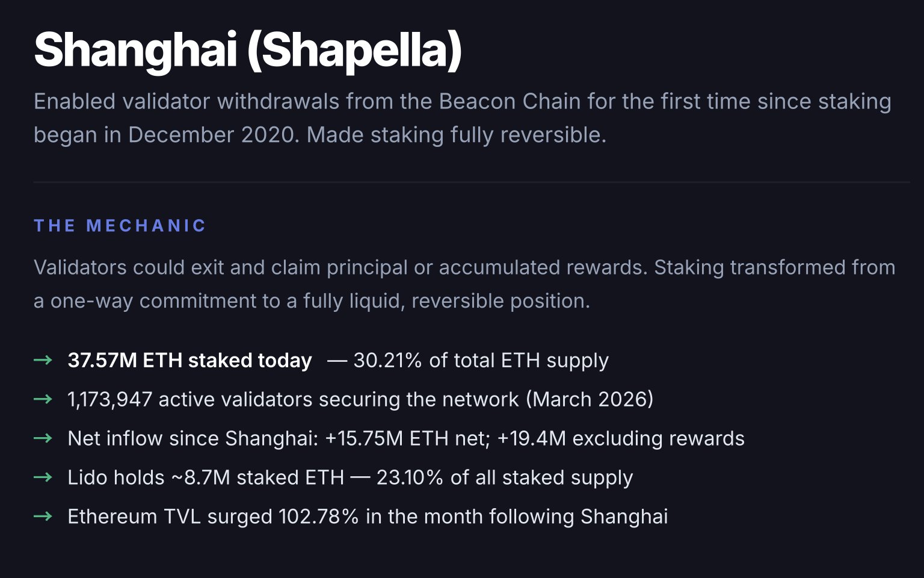Click the bold 37.57M ETH staked today text
Screen dimensions: 924x578
click(x=189, y=360)
